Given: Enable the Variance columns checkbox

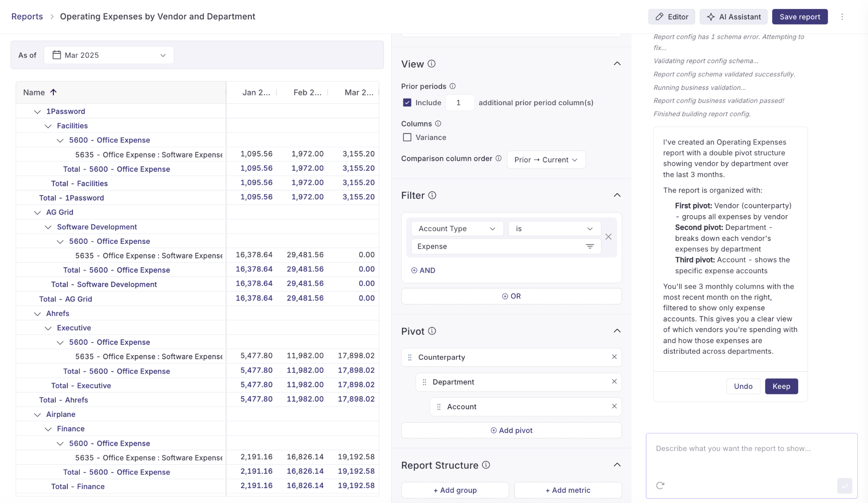Looking at the screenshot, I should click(x=407, y=137).
